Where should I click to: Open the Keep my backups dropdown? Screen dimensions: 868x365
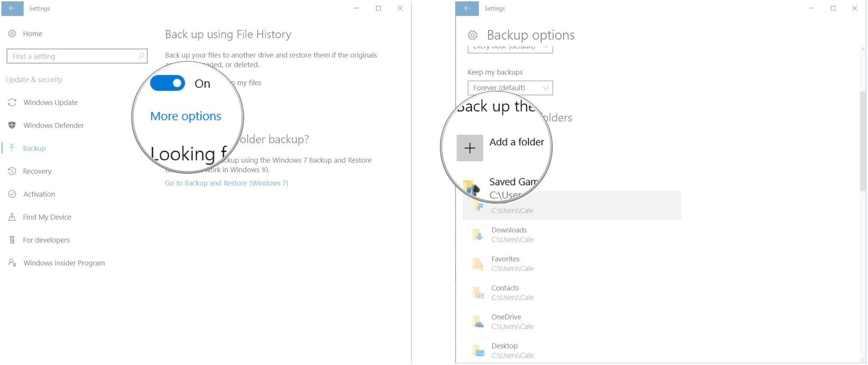pyautogui.click(x=510, y=88)
